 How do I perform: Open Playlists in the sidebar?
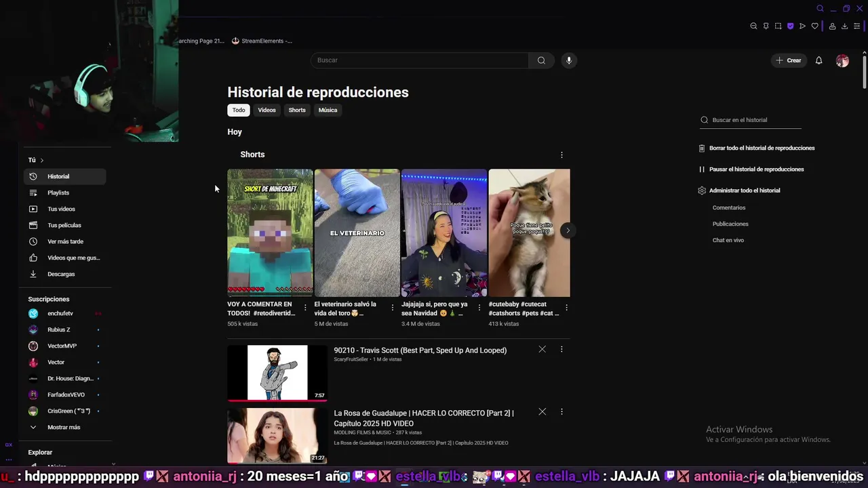[64, 192]
